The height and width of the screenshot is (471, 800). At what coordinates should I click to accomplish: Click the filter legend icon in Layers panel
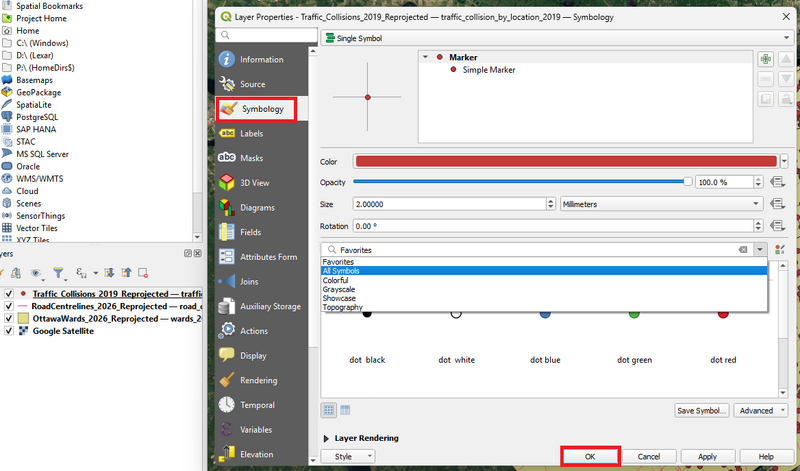(x=59, y=273)
